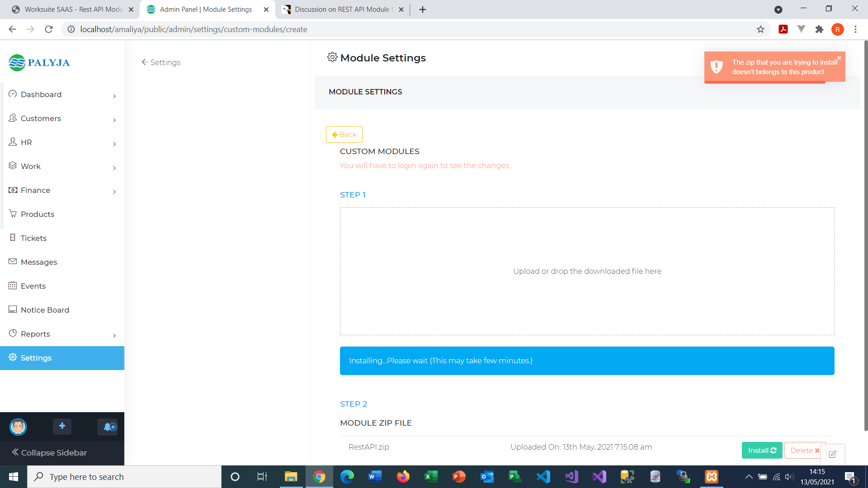The height and width of the screenshot is (488, 868).
Task: Expand the Dashboard submenu
Action: pos(114,96)
